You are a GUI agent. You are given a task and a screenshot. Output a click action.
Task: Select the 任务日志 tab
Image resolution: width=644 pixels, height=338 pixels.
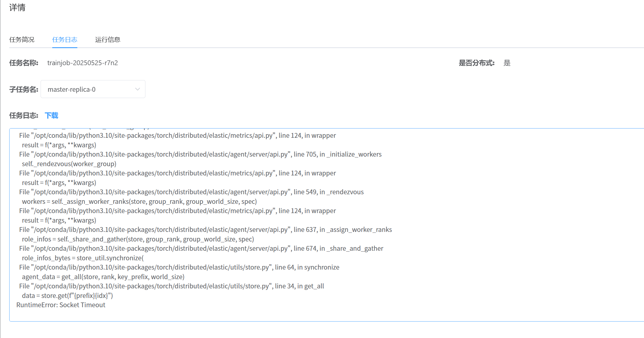coord(64,39)
